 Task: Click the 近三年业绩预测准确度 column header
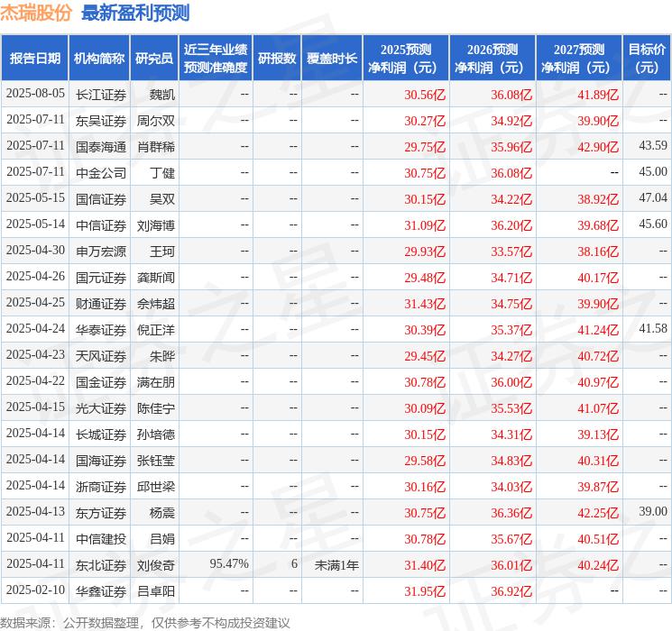click(216, 59)
